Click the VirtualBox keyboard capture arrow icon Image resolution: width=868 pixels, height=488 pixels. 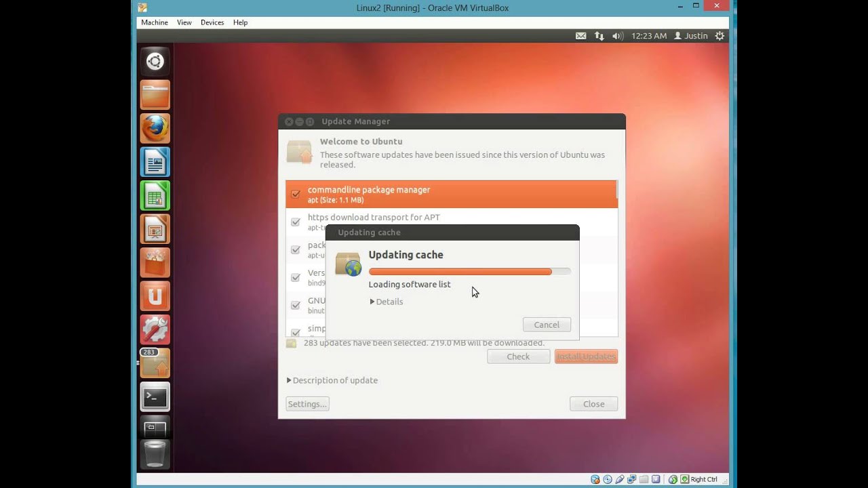pyautogui.click(x=684, y=479)
